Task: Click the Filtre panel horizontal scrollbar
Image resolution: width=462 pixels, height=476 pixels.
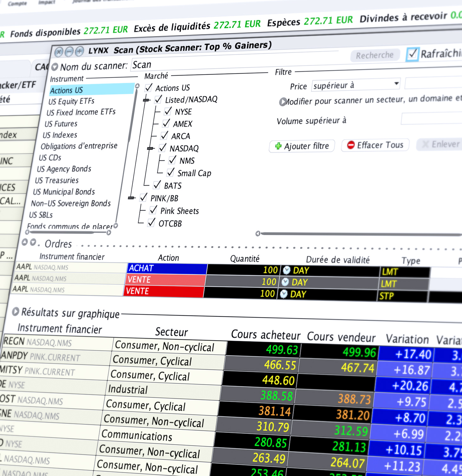Action: [x=359, y=234]
